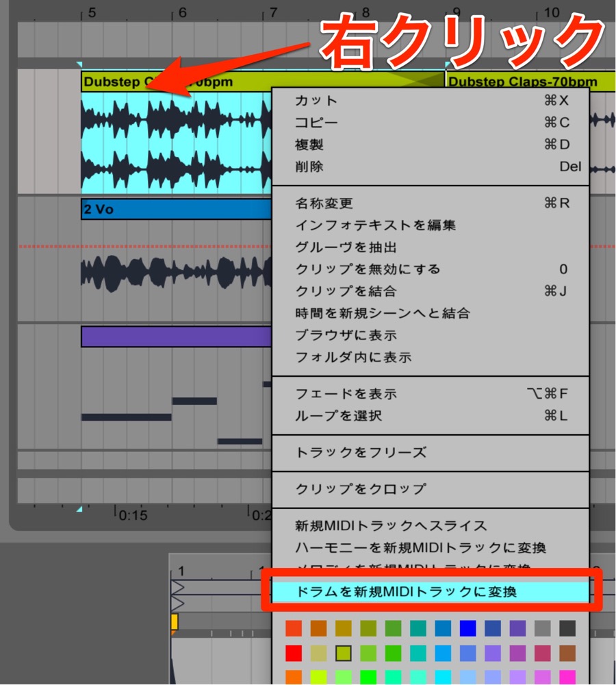Select ブラウザに表示 menu entry
Viewport: 616px width, 685px height.
[431, 335]
